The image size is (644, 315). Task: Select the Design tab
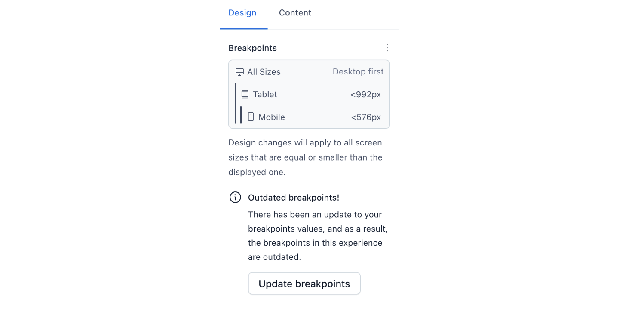[x=242, y=12]
